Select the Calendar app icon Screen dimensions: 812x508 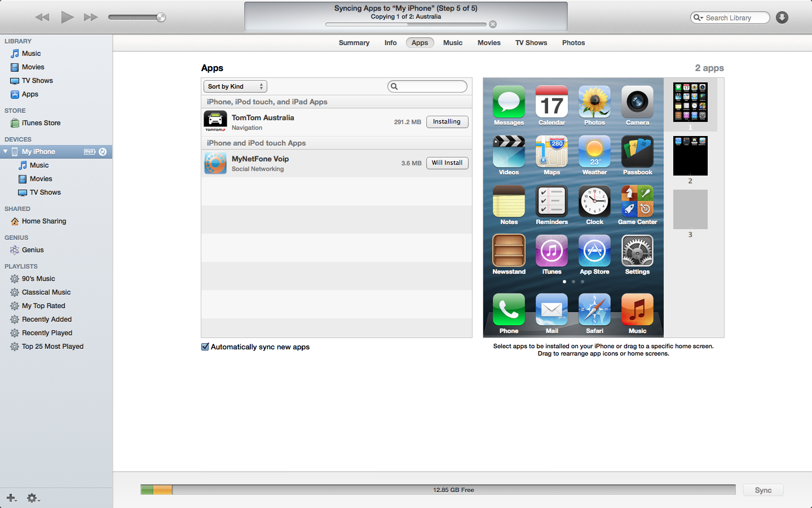[551, 102]
